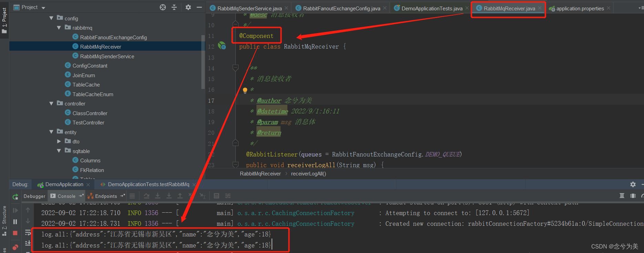Click the locate/select opened file icon in Project panel
Viewport: 644px width, 253px height.
point(163,7)
